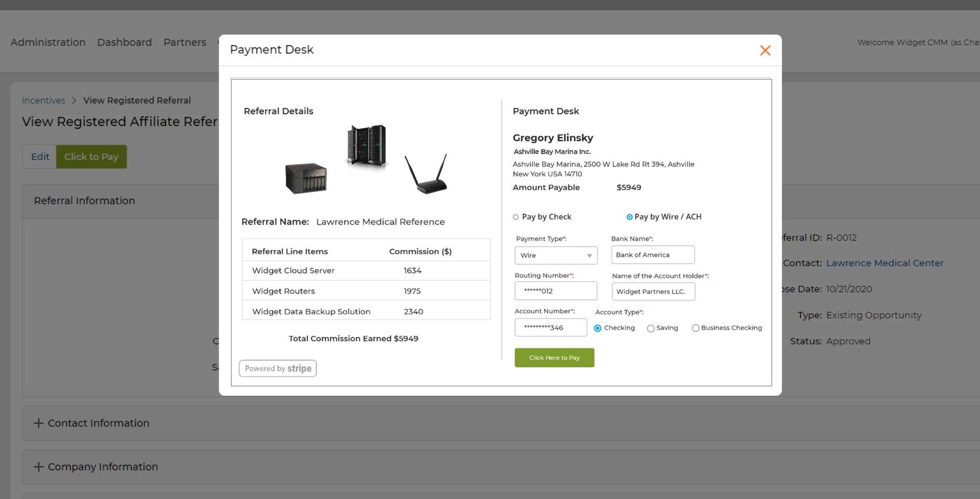This screenshot has width=980, height=499.
Task: Switch to the Dashboard tab
Action: coord(124,42)
